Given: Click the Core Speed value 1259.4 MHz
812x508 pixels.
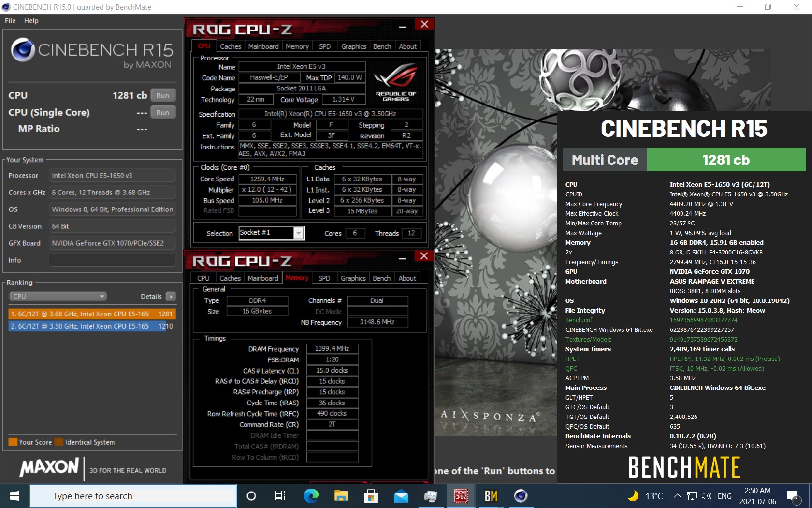Looking at the screenshot, I should click(267, 179).
